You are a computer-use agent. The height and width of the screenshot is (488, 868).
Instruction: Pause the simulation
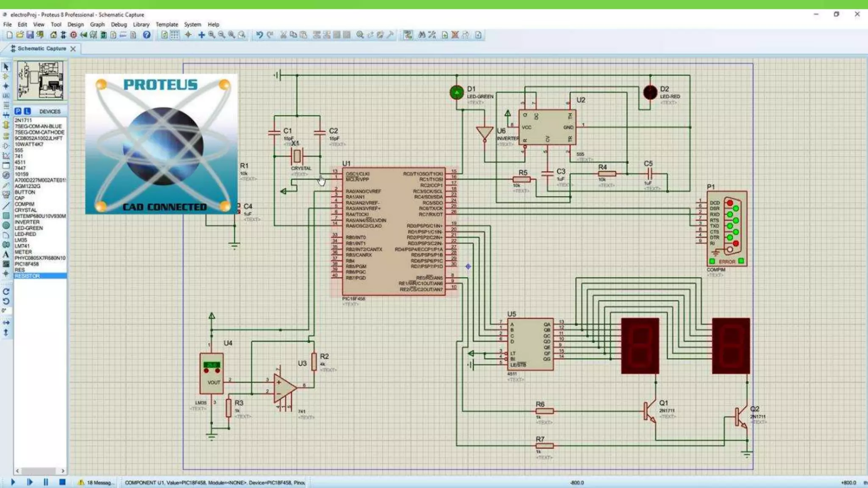[x=46, y=482]
